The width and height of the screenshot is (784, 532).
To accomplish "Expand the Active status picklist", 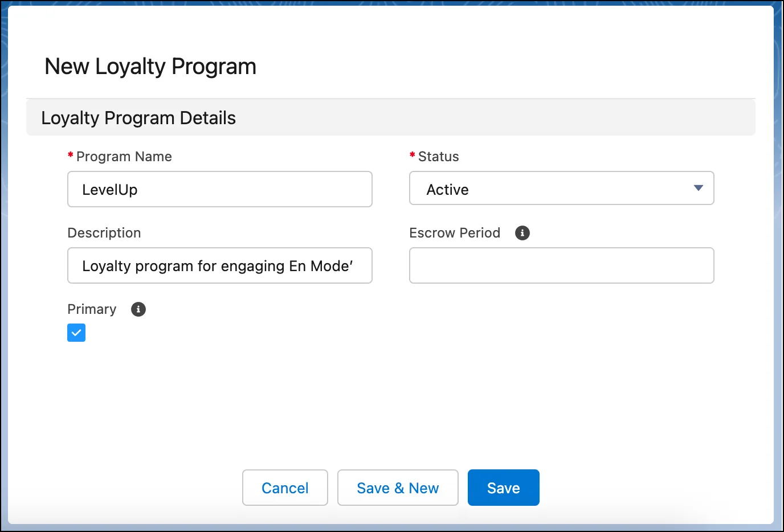I will (697, 188).
